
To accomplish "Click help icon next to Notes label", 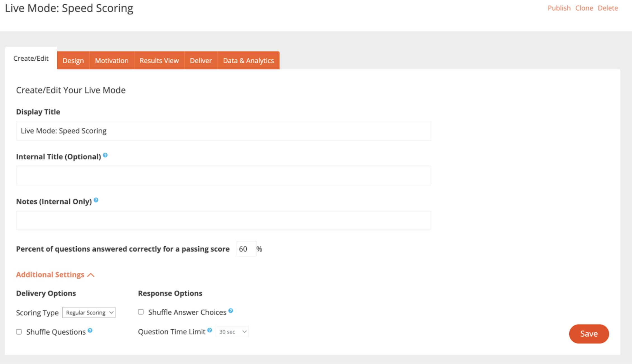I will point(96,200).
